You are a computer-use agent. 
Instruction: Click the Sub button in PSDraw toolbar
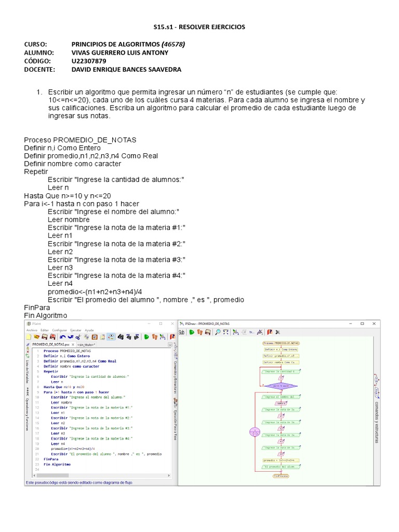click(x=182, y=332)
